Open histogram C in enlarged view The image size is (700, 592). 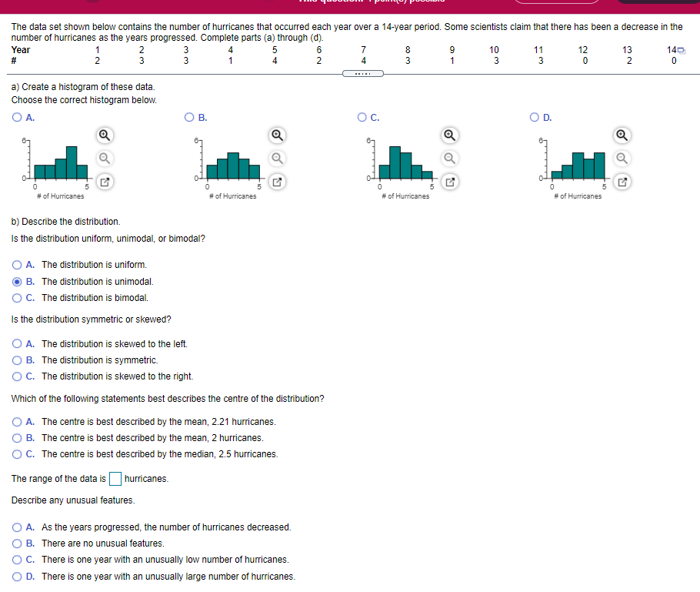[449, 182]
